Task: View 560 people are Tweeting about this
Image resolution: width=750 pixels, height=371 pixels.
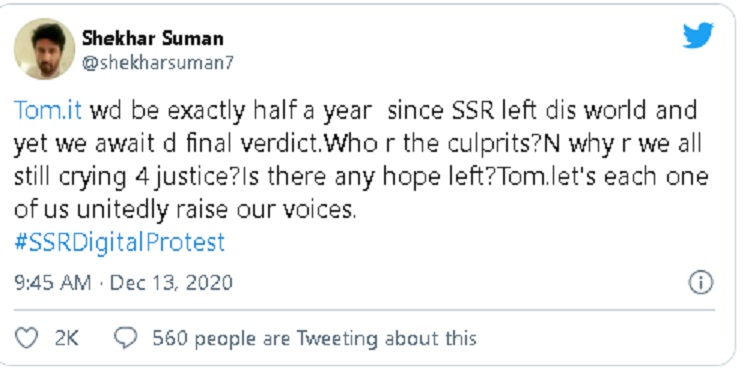Action: click(x=314, y=338)
